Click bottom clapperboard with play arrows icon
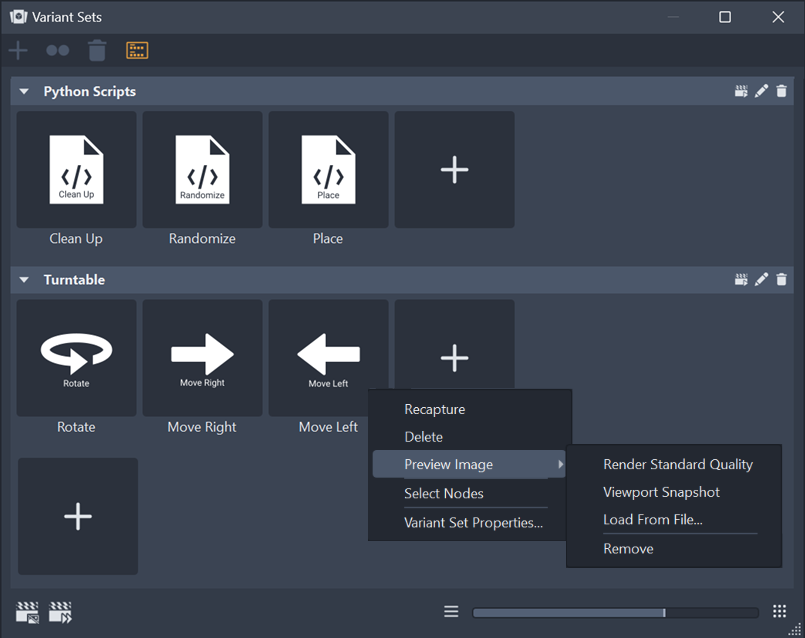This screenshot has width=805, height=638. coord(60,612)
